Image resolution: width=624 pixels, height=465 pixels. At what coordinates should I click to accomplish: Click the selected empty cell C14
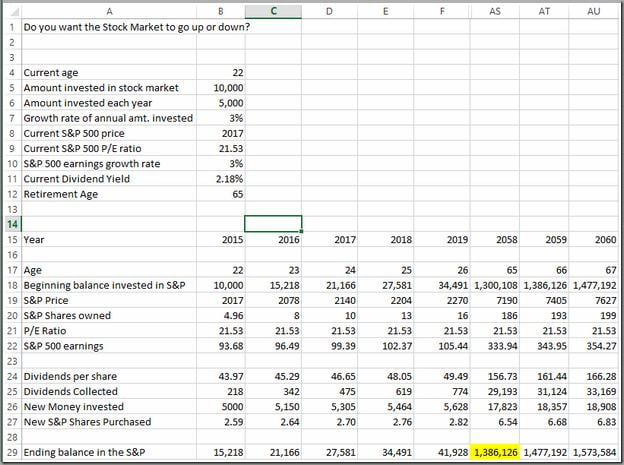[x=273, y=224]
